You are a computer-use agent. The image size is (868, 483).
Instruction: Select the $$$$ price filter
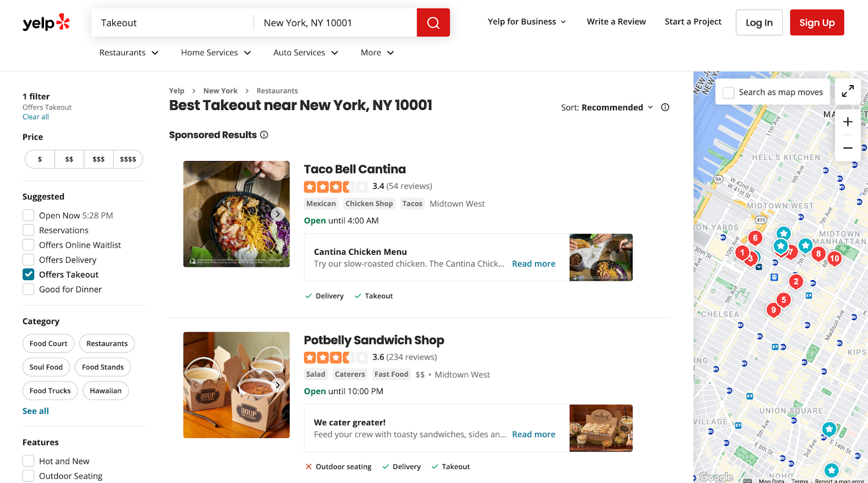click(x=128, y=159)
